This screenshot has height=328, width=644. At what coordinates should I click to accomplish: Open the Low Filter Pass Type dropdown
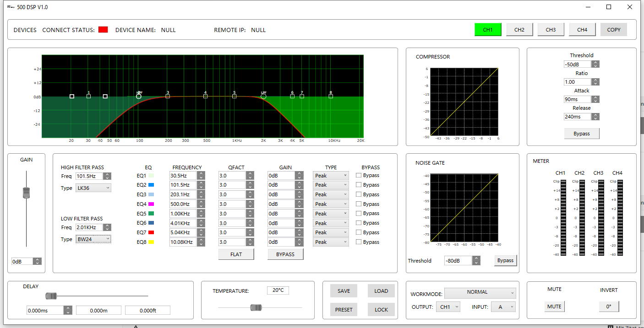click(93, 239)
